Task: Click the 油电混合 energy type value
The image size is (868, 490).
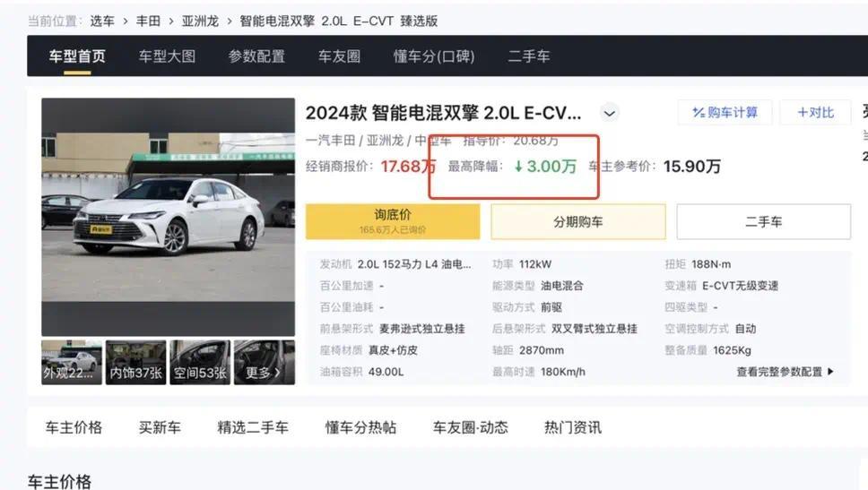Action: pos(562,286)
